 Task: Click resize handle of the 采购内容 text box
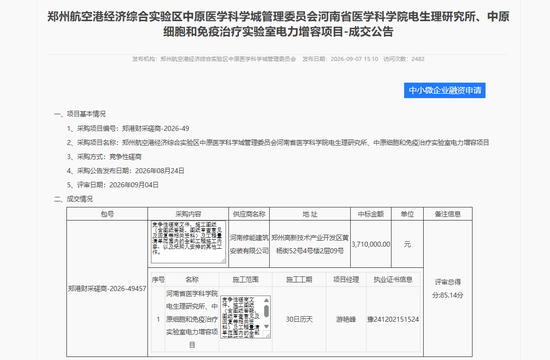point(223,261)
